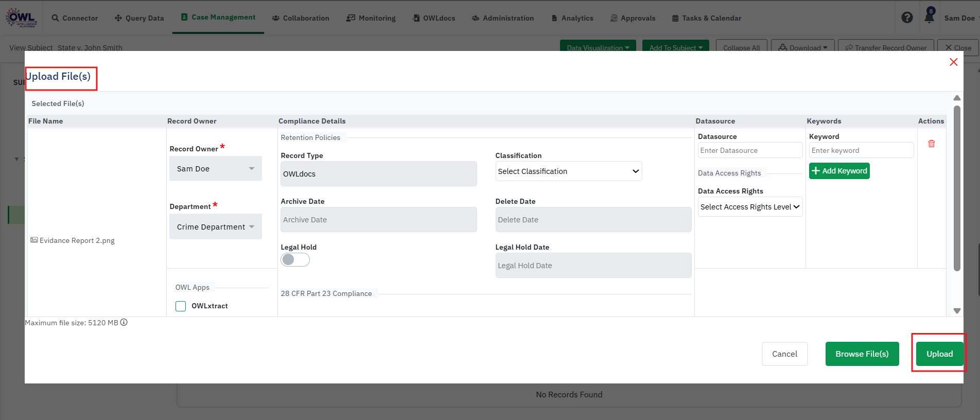This screenshot has width=980, height=420.
Task: Open the Analytics menu
Action: (x=572, y=18)
